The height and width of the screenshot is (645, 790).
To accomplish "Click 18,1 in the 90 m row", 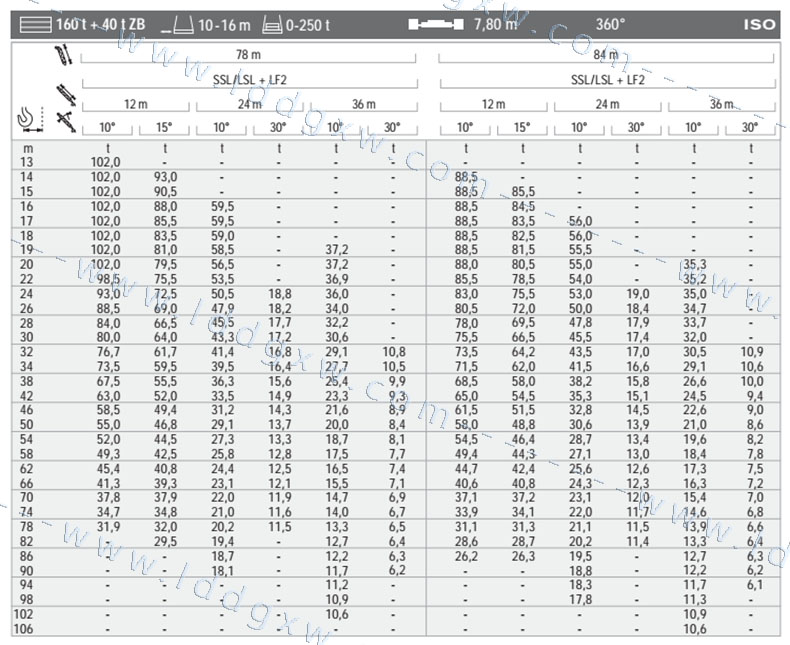I will (222, 571).
